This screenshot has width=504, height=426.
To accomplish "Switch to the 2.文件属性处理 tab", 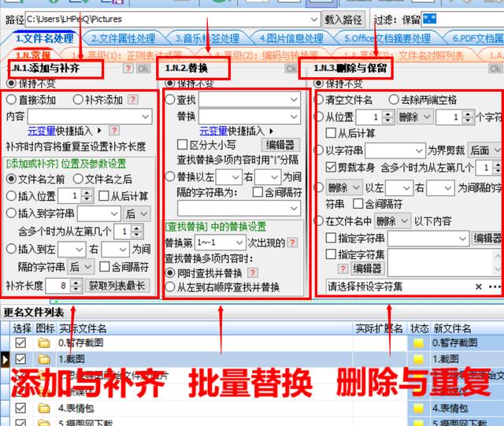I will [124, 39].
